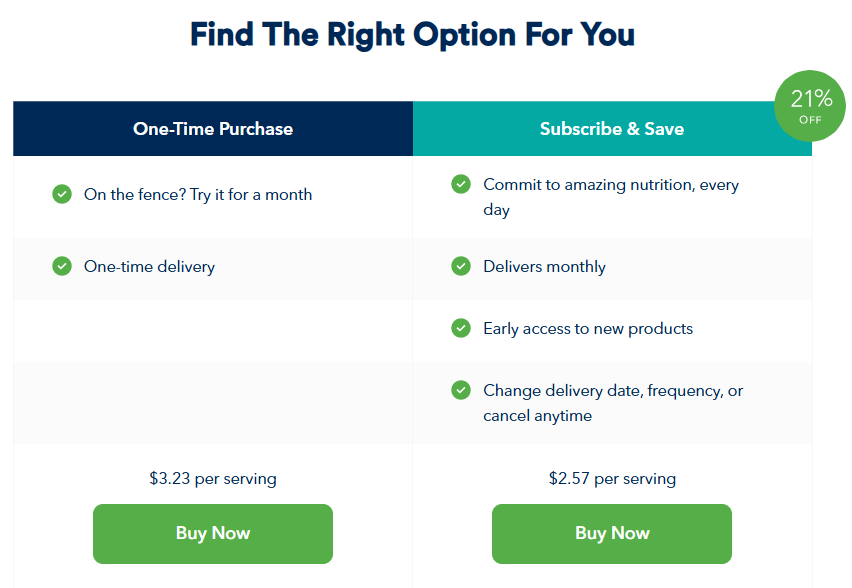
Task: Click Buy Now under $3.23 per serving
Action: point(213,534)
